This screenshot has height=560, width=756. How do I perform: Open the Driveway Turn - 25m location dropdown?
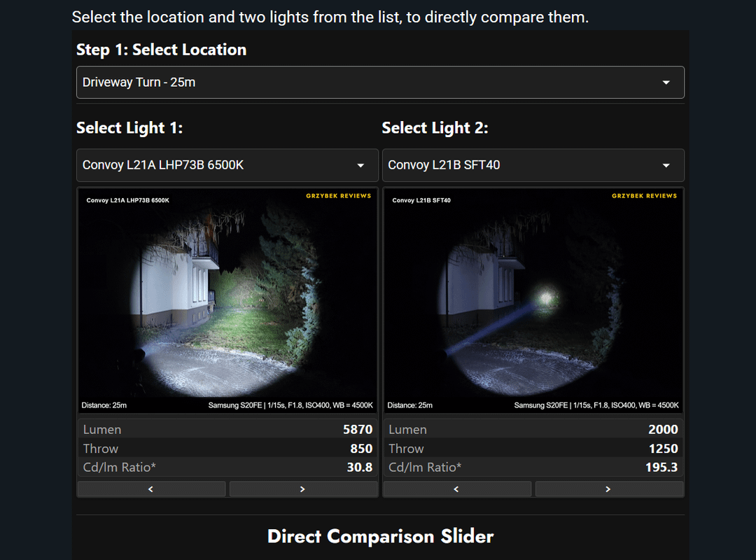click(x=379, y=83)
